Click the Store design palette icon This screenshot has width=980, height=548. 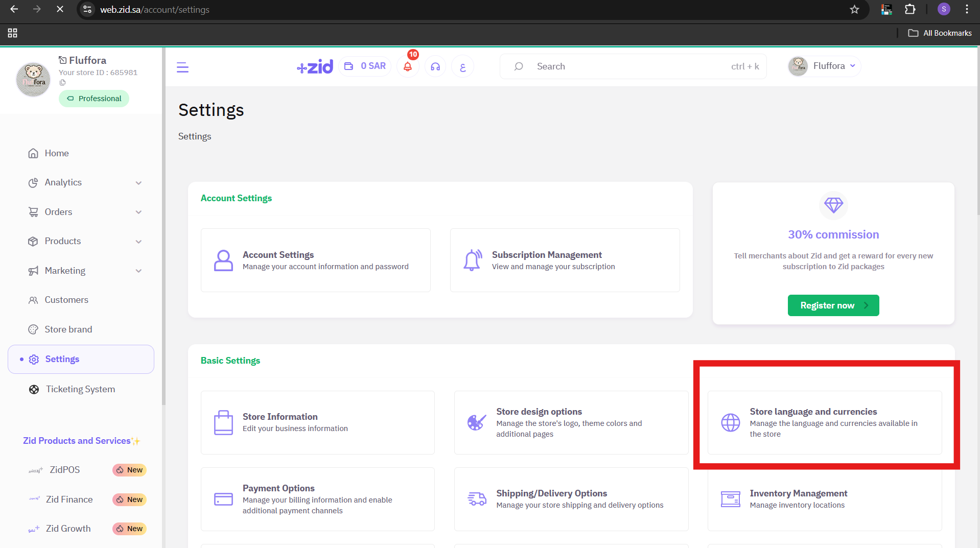[476, 422]
